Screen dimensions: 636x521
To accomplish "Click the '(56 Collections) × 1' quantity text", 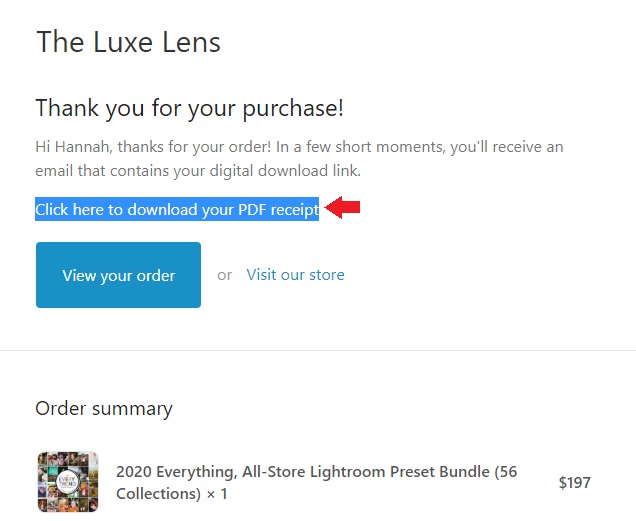I will (x=170, y=494).
